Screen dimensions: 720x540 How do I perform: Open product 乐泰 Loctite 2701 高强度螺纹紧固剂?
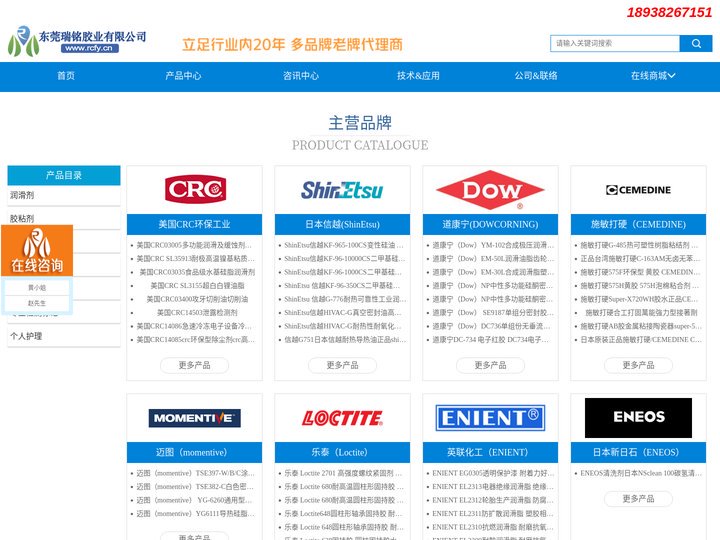(343, 473)
